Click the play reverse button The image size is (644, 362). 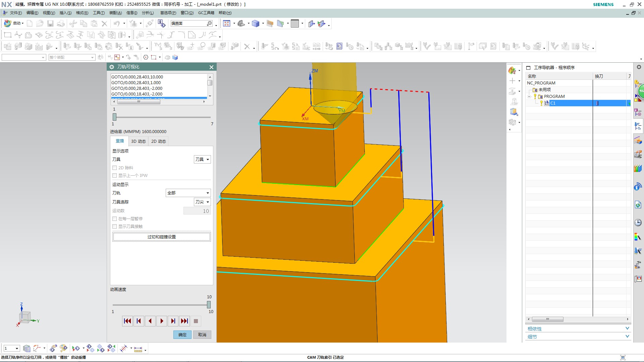(x=150, y=321)
